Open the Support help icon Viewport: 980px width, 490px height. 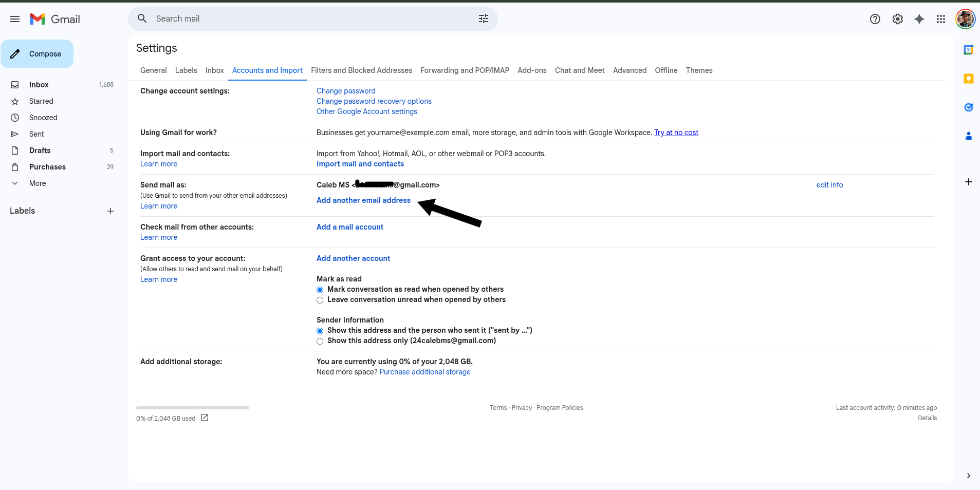coord(875,19)
